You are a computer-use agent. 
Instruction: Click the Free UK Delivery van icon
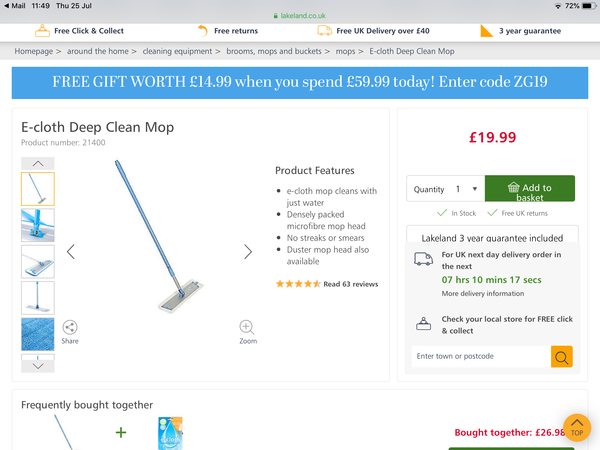(324, 31)
